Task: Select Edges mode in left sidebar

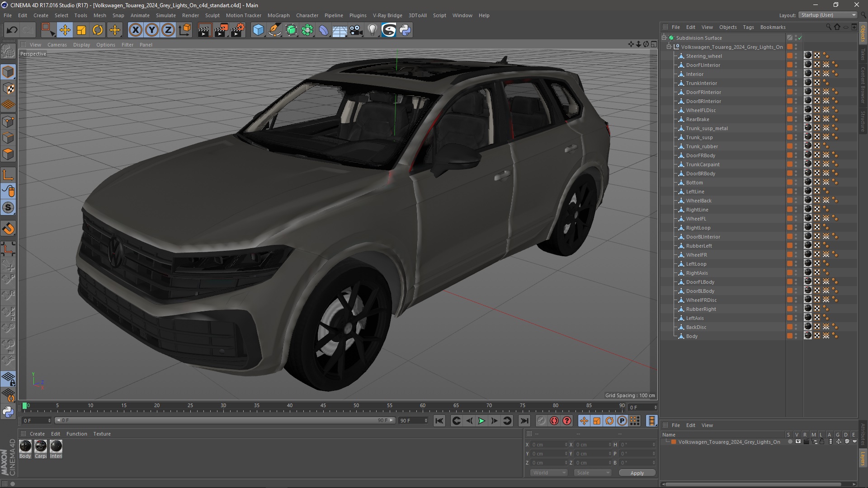Action: coord(8,138)
